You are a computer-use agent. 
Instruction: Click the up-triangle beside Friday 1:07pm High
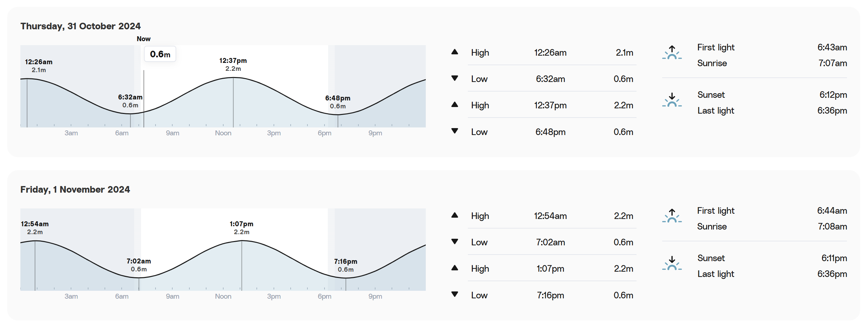coord(455,268)
